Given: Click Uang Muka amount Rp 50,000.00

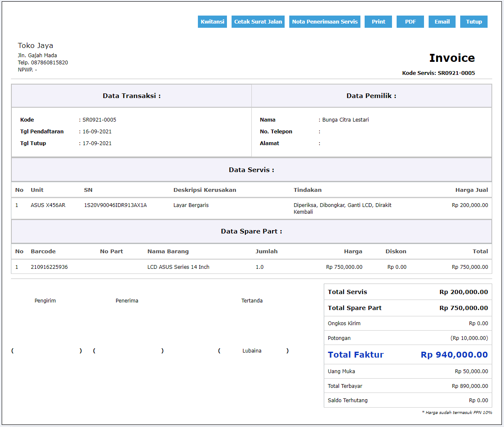Looking at the screenshot, I should pyautogui.click(x=471, y=371).
